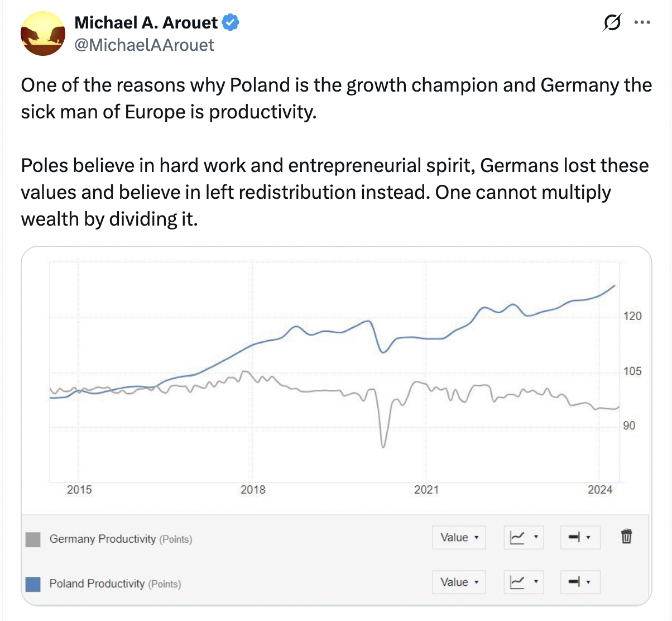
Task: Click the Germany Productivity series label
Action: pos(103,539)
